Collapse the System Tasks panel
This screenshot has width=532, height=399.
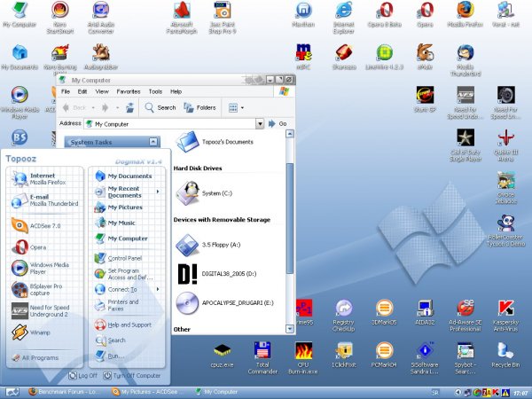click(x=153, y=142)
